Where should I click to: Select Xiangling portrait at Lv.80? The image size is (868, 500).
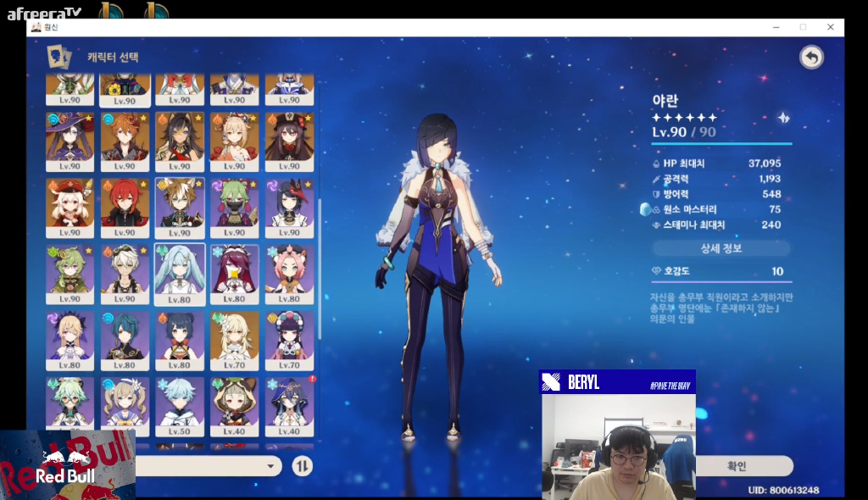[x=180, y=341]
